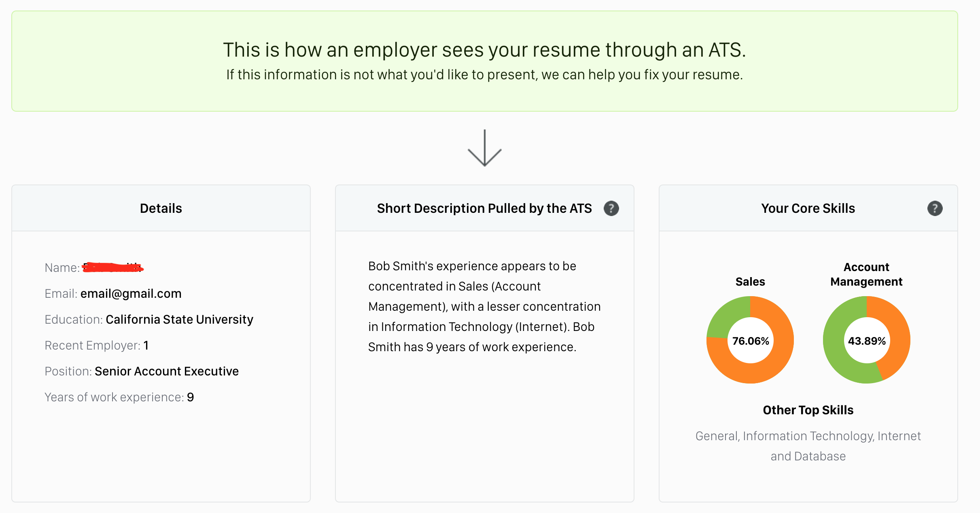The image size is (980, 513).
Task: Click the Short Description Pulled by the ATS title
Action: coord(484,208)
